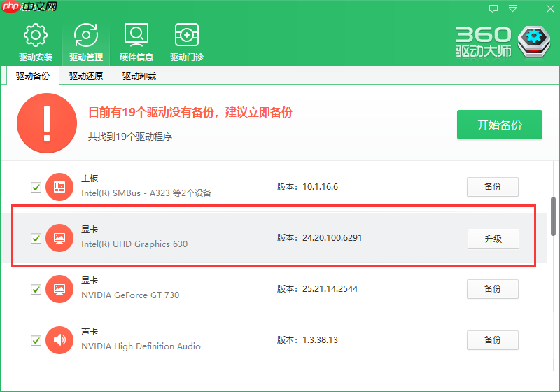This screenshot has width=560, height=392.
Task: Click version text 25.21.14.2544
Action: [x=330, y=289]
